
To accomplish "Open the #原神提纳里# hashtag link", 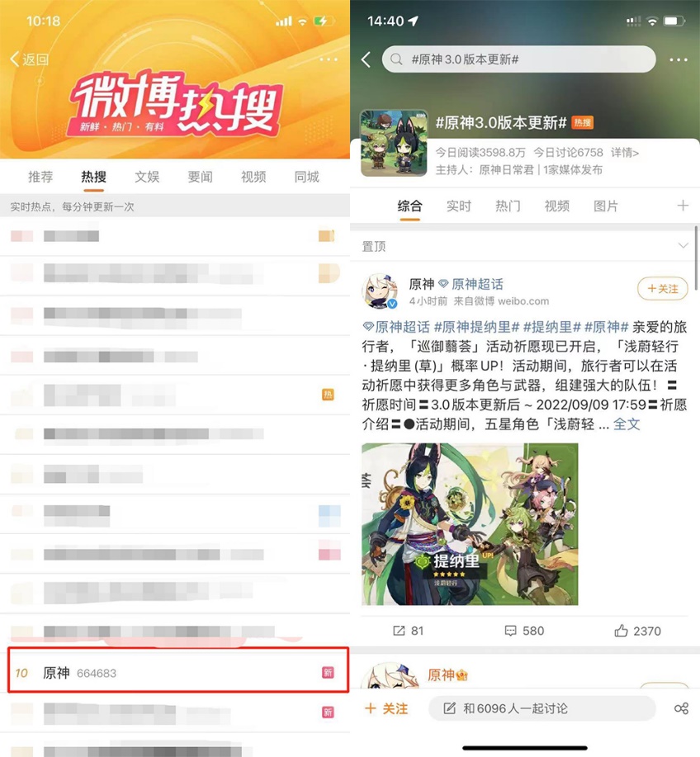I will click(476, 328).
